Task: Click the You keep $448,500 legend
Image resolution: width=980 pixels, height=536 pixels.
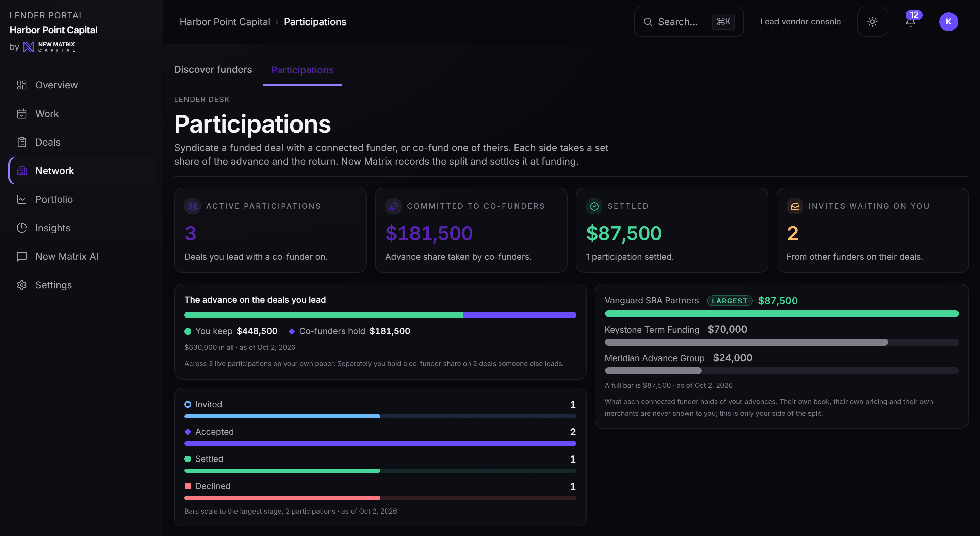Action: (x=231, y=331)
